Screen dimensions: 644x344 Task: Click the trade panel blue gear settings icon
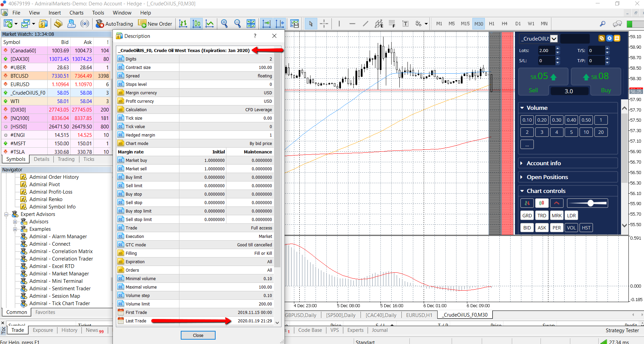click(609, 38)
